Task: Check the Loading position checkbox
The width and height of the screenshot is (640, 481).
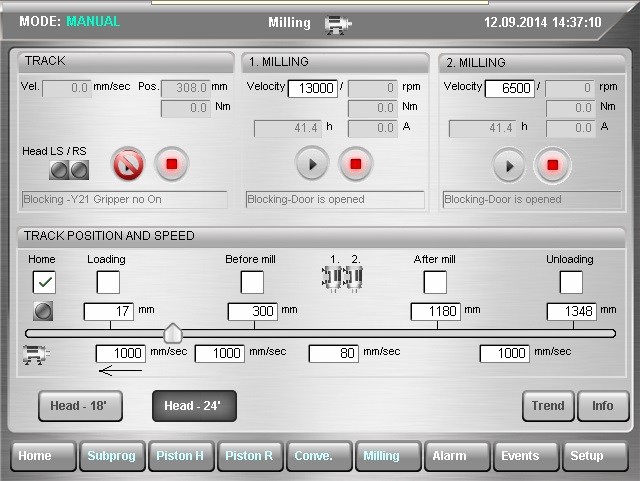Action: (108, 282)
